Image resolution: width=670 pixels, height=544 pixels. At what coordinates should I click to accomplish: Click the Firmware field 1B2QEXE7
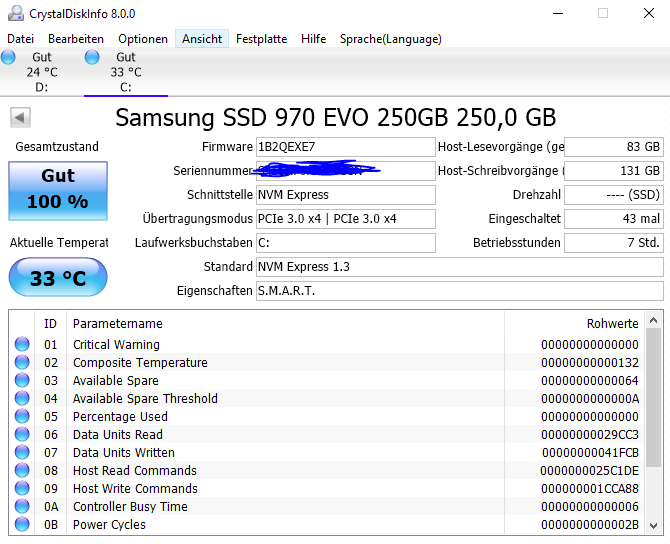tap(346, 147)
